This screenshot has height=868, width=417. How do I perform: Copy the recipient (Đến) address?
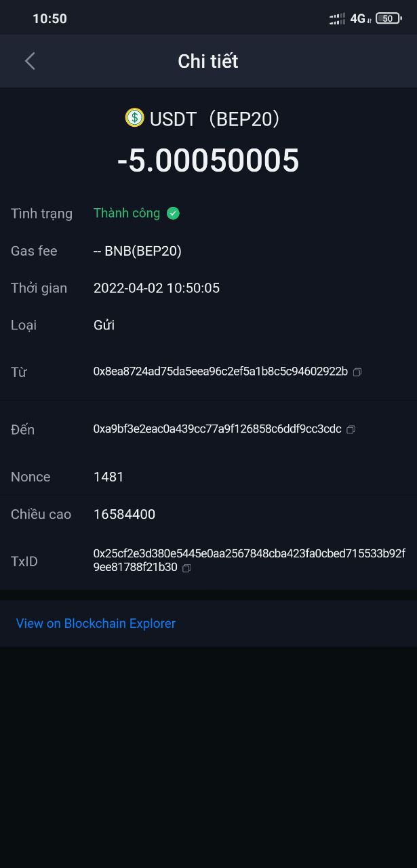coord(351,429)
